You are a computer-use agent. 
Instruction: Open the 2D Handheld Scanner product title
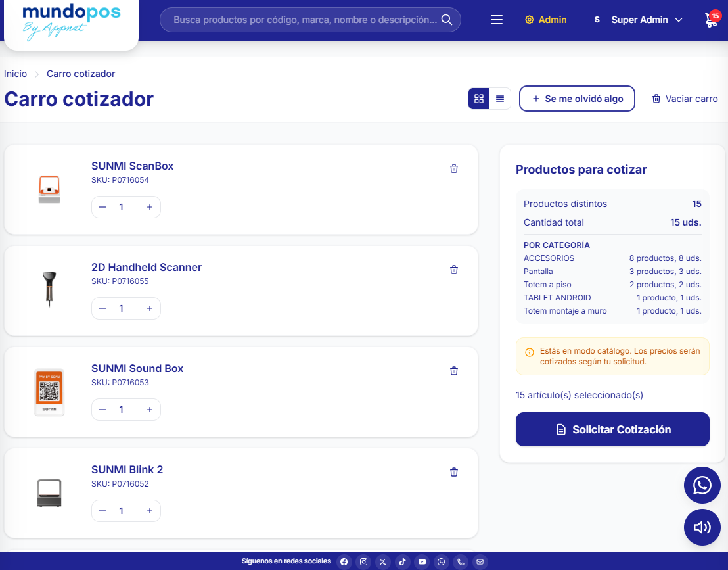click(x=147, y=267)
